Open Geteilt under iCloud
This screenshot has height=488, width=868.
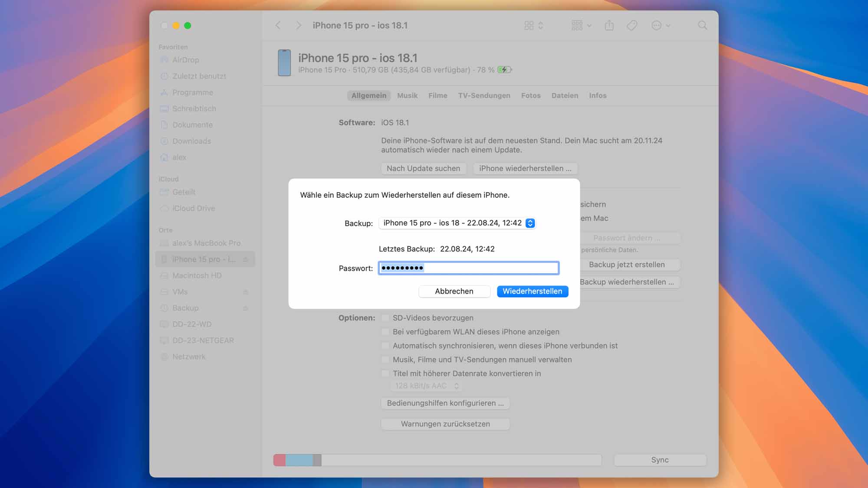[184, 192]
